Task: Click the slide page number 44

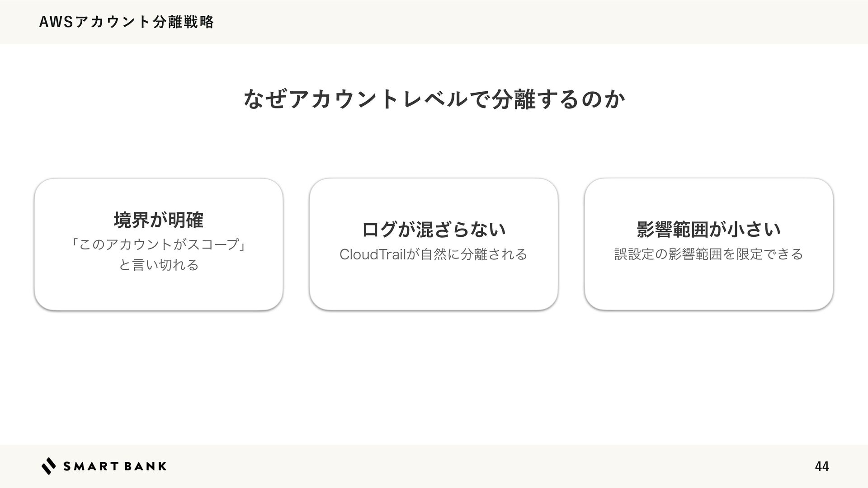Action: pos(821,466)
